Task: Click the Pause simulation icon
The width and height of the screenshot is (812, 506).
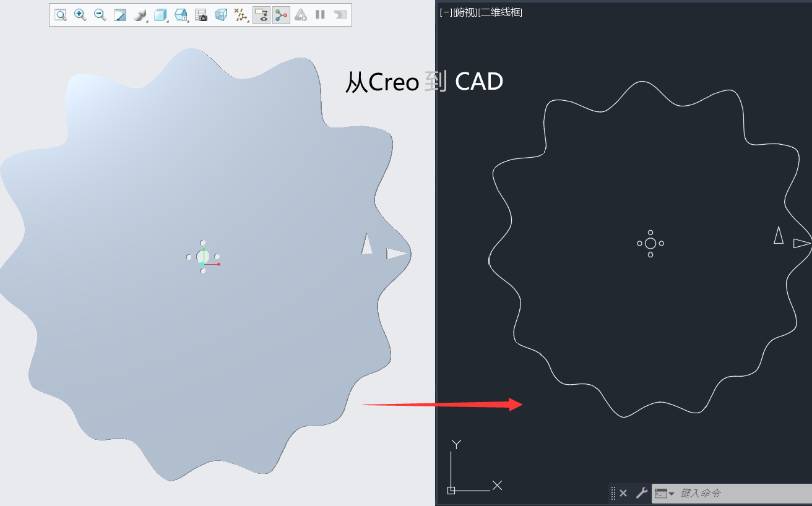Action: pos(320,15)
